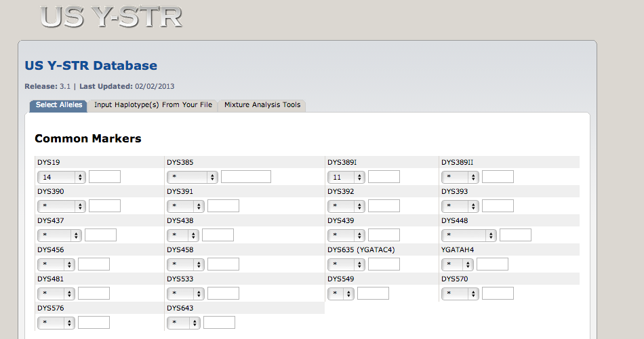
Task: Click the DYS576 text input field
Action: pyautogui.click(x=94, y=323)
